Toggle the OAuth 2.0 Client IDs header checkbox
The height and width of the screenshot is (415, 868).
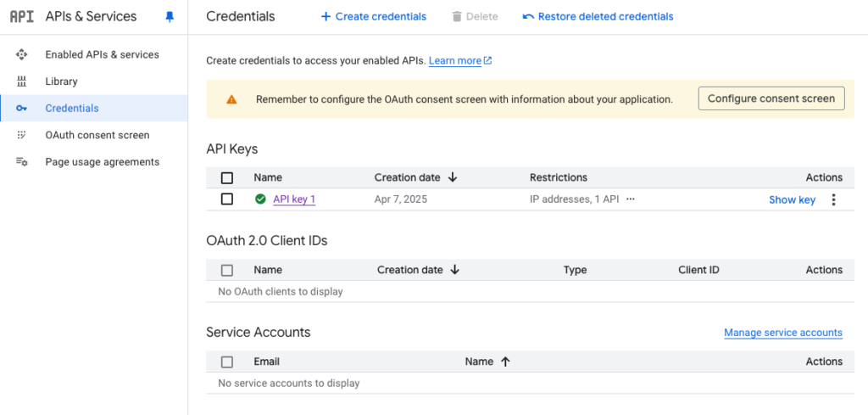(227, 271)
